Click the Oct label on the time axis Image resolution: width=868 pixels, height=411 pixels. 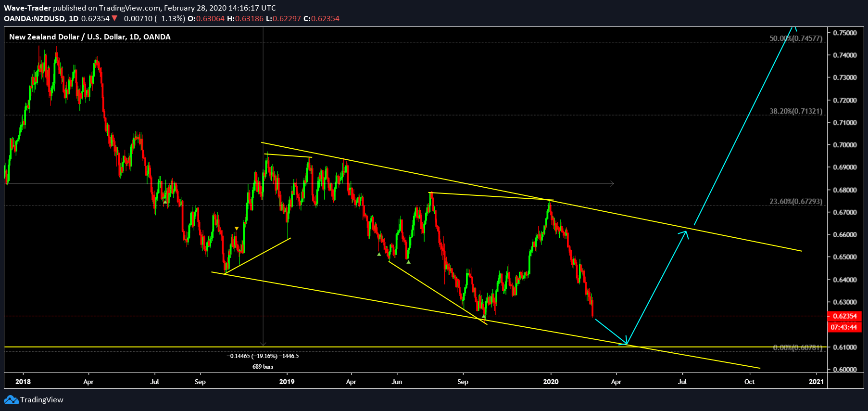click(749, 382)
